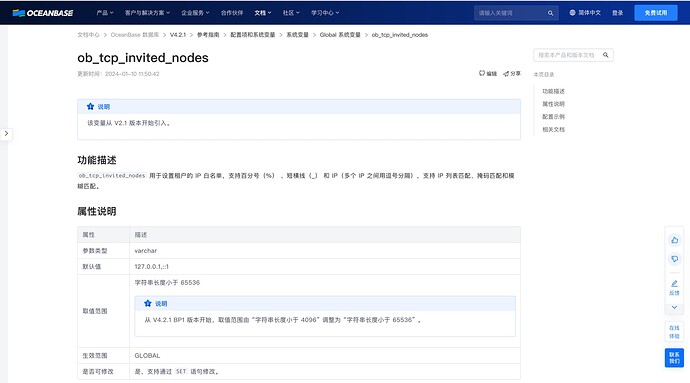Jump to 配置示例 in page contents

pos(553,117)
